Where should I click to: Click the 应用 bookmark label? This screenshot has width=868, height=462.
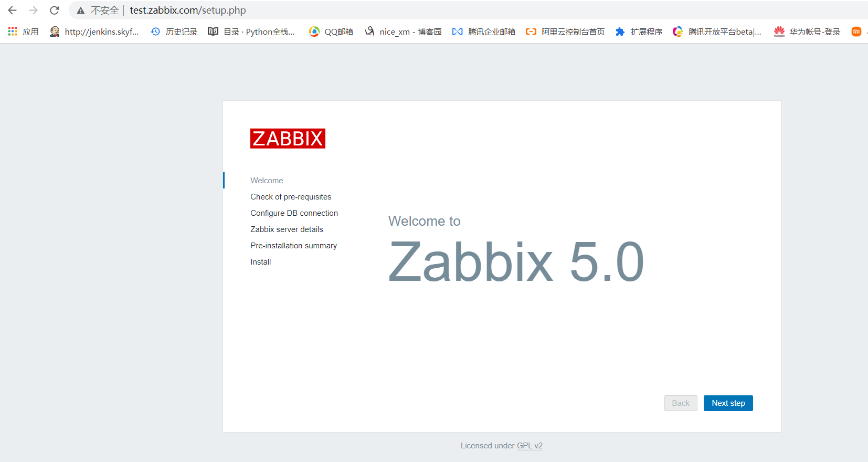click(31, 31)
